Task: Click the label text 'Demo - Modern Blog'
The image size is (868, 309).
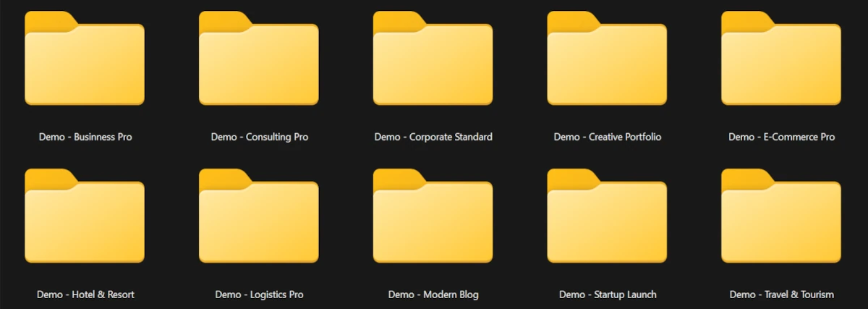Action: point(433,295)
